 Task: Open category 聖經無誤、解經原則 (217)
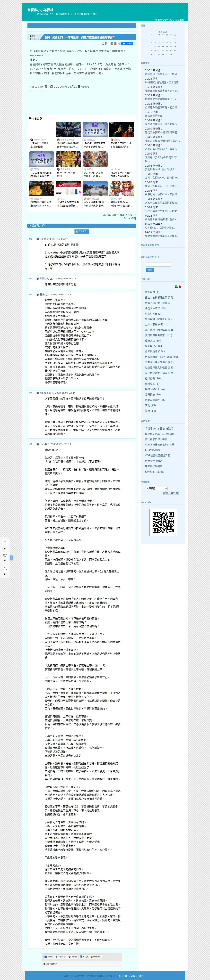[160, 319]
